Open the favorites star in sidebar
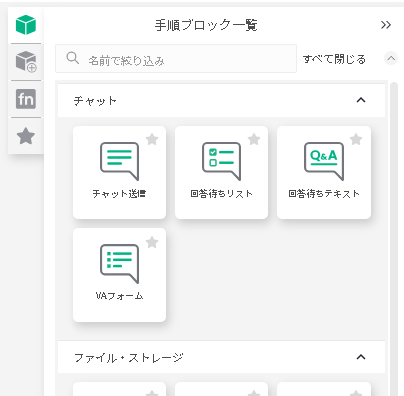Screen dimensions: 404x396 tap(26, 136)
